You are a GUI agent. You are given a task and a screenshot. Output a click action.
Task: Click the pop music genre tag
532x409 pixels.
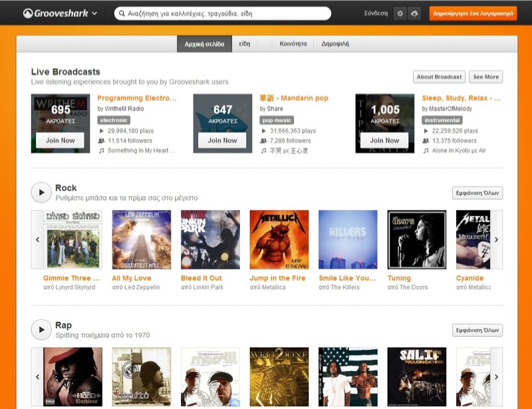click(277, 120)
